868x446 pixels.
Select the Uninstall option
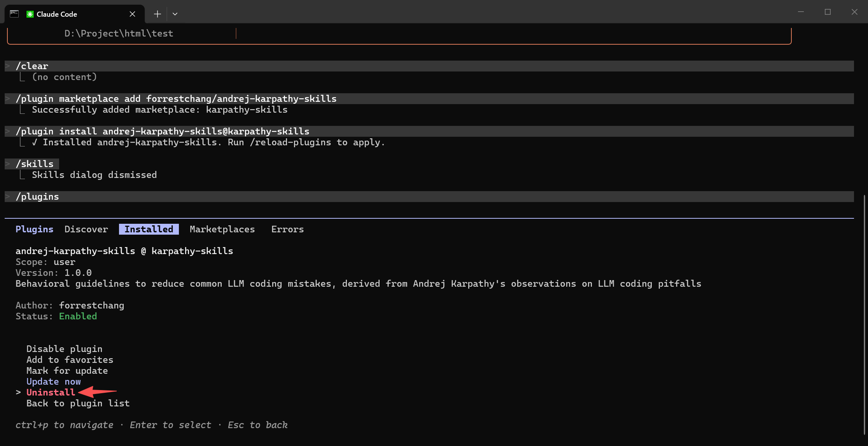51,392
